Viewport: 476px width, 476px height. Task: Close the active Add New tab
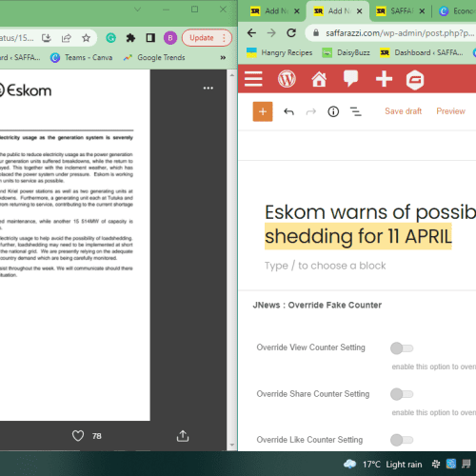pos(359,11)
